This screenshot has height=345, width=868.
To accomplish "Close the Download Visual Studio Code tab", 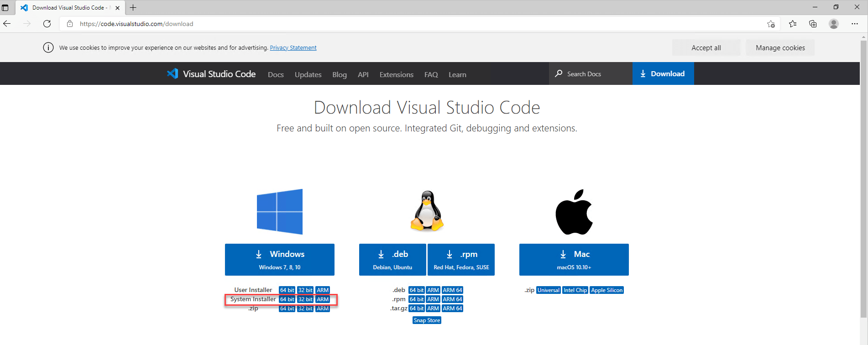I will click(118, 8).
